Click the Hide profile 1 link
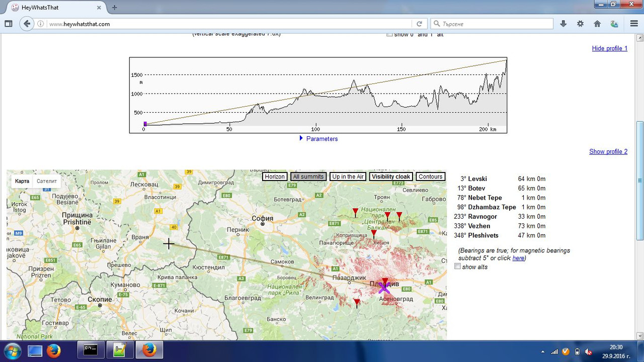The image size is (644, 362). [x=610, y=48]
